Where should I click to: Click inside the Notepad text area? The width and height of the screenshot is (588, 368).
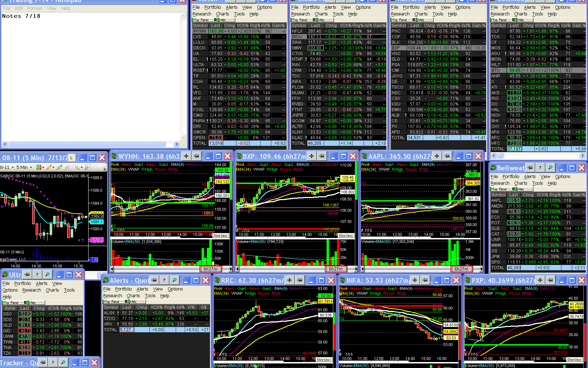coord(91,76)
